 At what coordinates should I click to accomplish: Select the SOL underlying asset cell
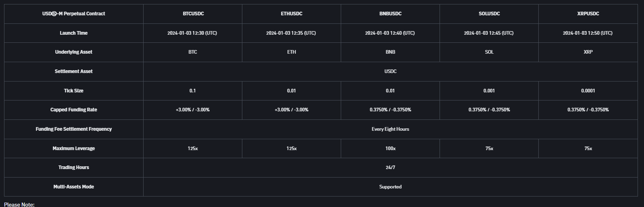point(489,52)
